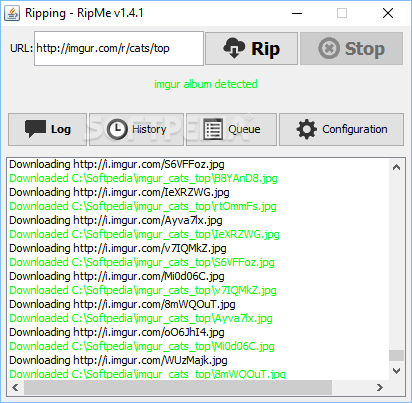This screenshot has width=412, height=403.
Task: Click the Rip download cloud icon
Action: 234,48
